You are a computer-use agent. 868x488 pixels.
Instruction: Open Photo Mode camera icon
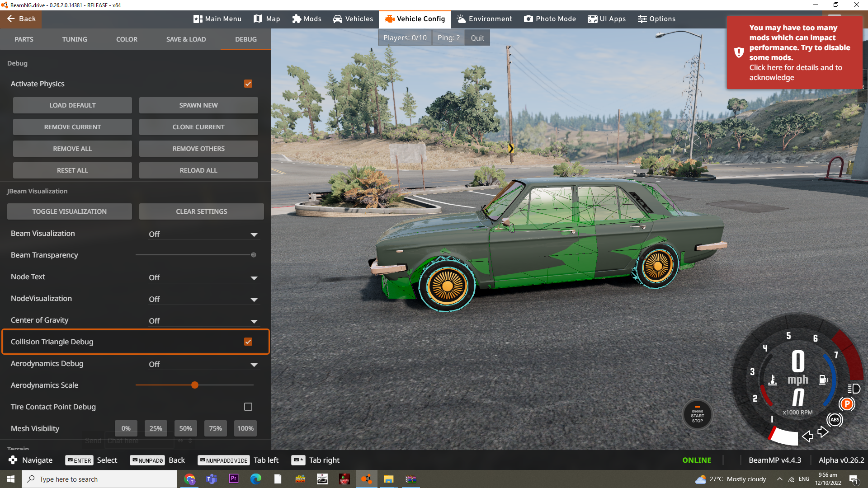pyautogui.click(x=550, y=19)
